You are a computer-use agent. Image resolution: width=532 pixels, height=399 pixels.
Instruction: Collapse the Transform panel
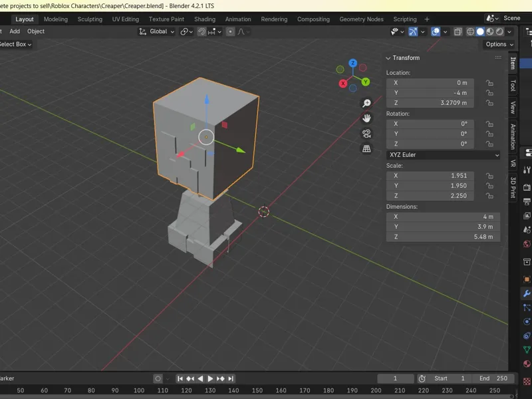388,58
